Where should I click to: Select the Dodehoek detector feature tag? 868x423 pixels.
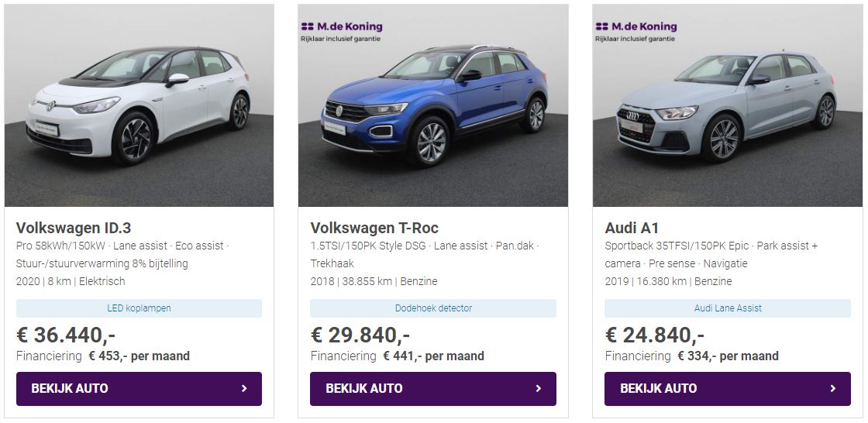433,308
